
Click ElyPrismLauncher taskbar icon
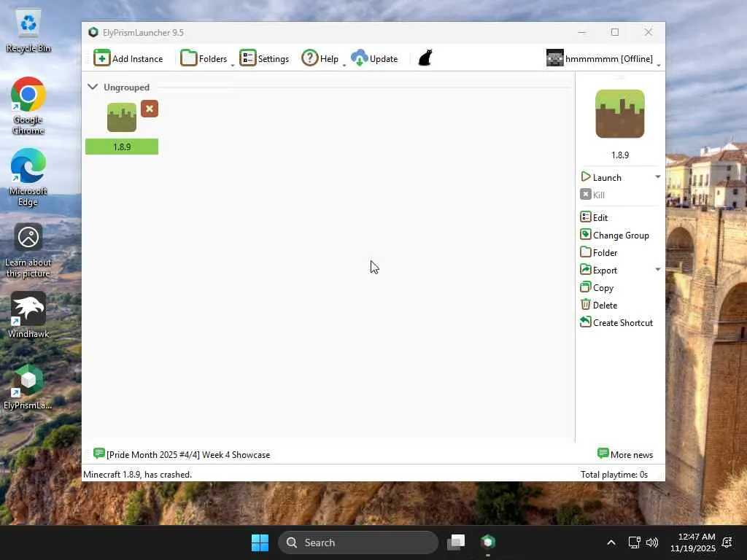click(488, 542)
